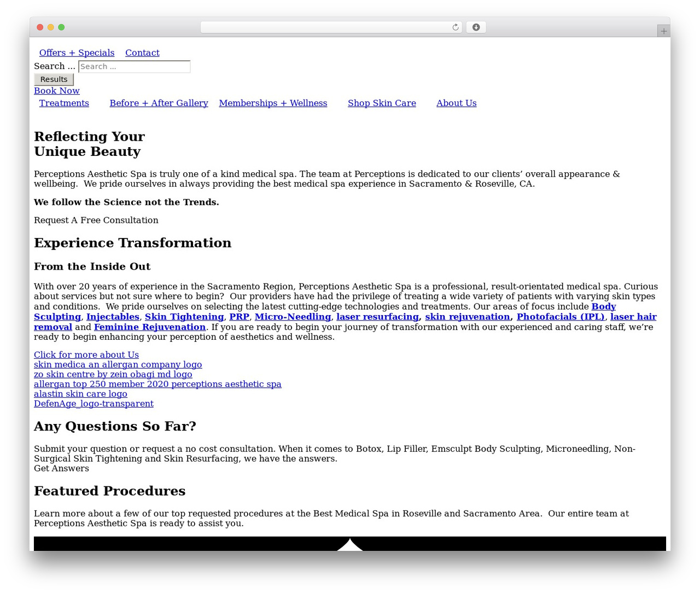Focus the Search input field

pyautogui.click(x=135, y=67)
